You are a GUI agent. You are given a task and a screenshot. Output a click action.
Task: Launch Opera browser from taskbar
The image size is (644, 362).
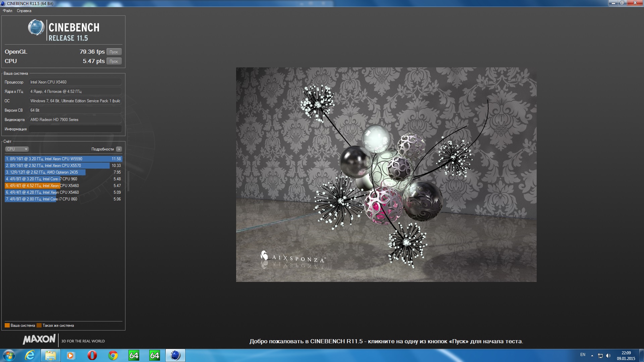92,355
